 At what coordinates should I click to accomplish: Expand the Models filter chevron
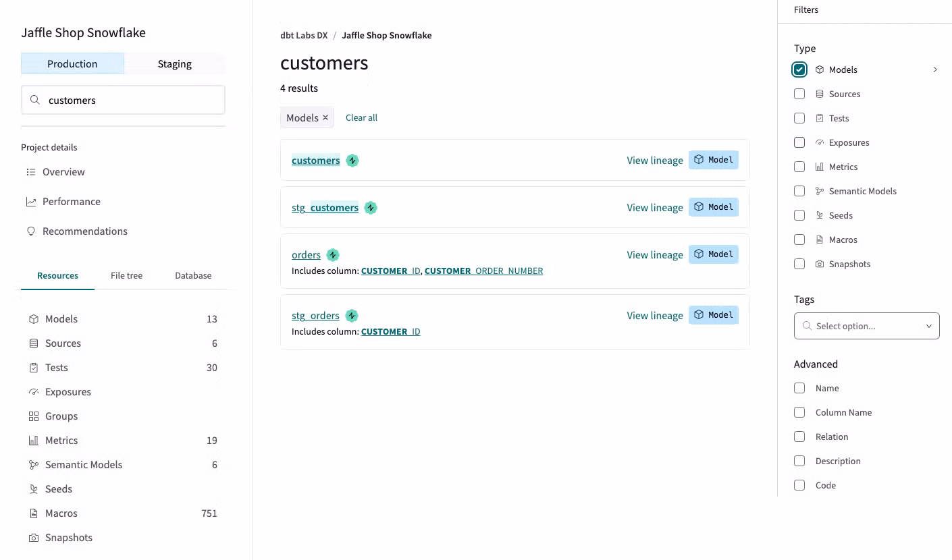click(x=934, y=69)
